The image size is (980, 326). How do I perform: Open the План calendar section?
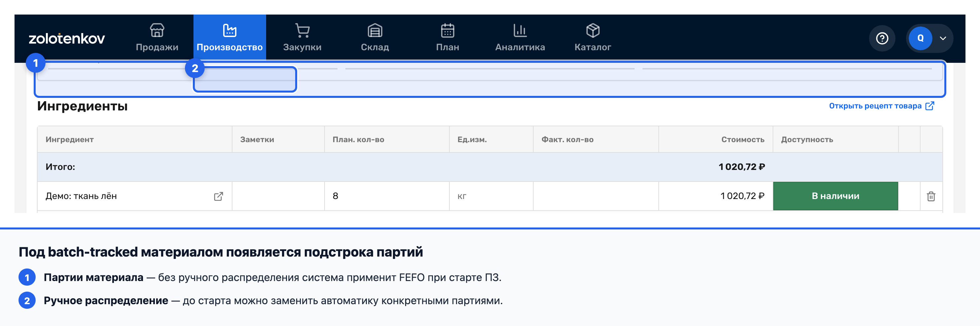[447, 38]
